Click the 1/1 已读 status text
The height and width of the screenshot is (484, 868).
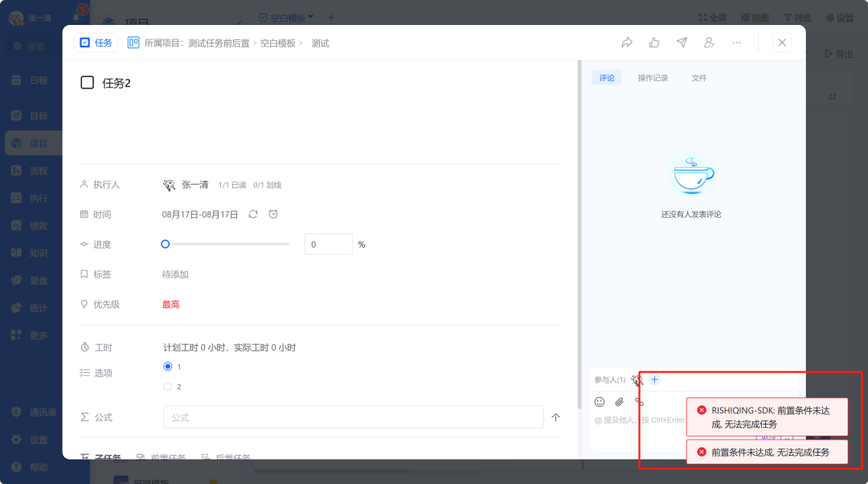click(232, 185)
